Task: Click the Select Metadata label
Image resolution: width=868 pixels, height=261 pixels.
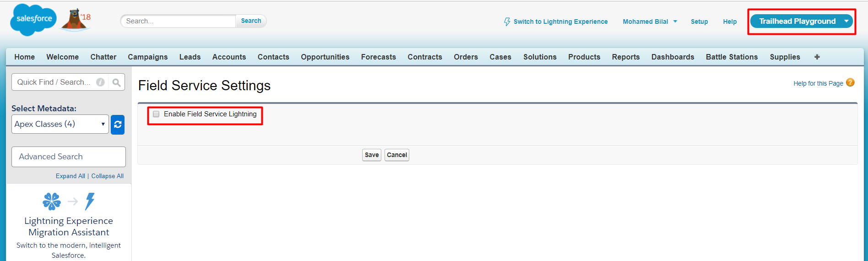Action: pyautogui.click(x=44, y=109)
